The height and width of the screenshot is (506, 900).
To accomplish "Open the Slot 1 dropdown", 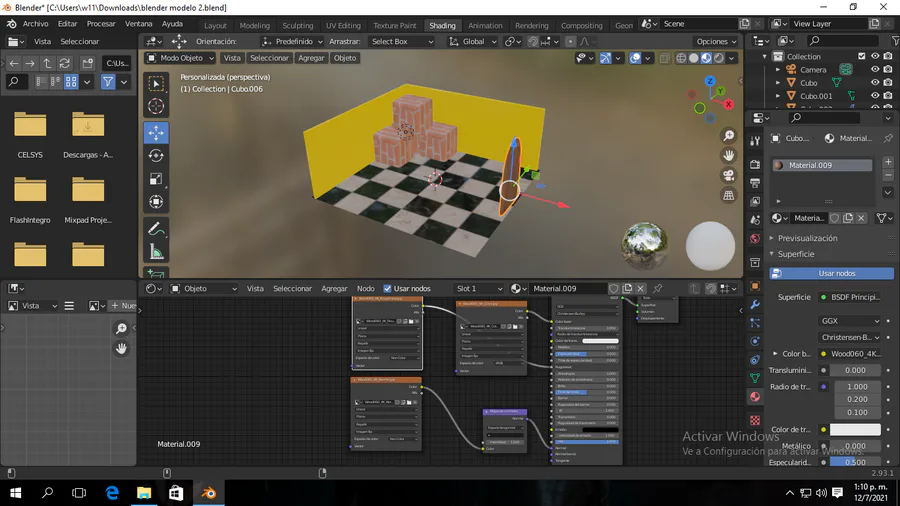I will (479, 289).
